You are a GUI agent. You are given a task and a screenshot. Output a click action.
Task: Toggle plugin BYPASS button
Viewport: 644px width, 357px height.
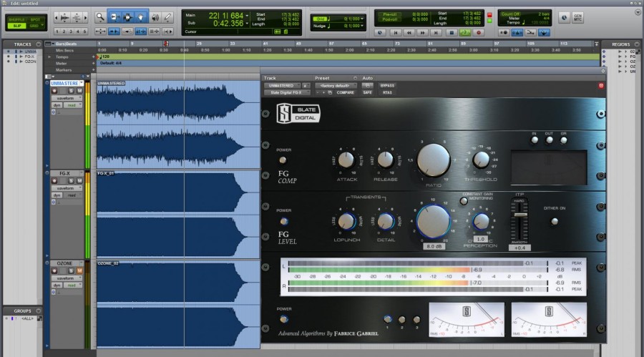coord(387,86)
